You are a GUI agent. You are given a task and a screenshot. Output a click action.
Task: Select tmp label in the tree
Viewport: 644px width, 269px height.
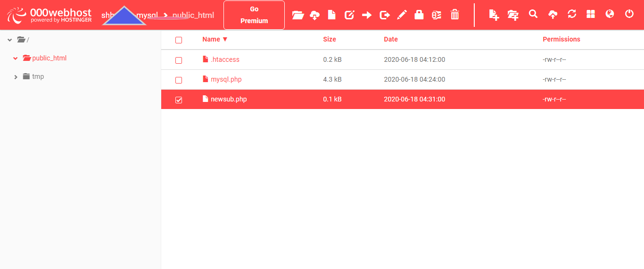[38, 76]
